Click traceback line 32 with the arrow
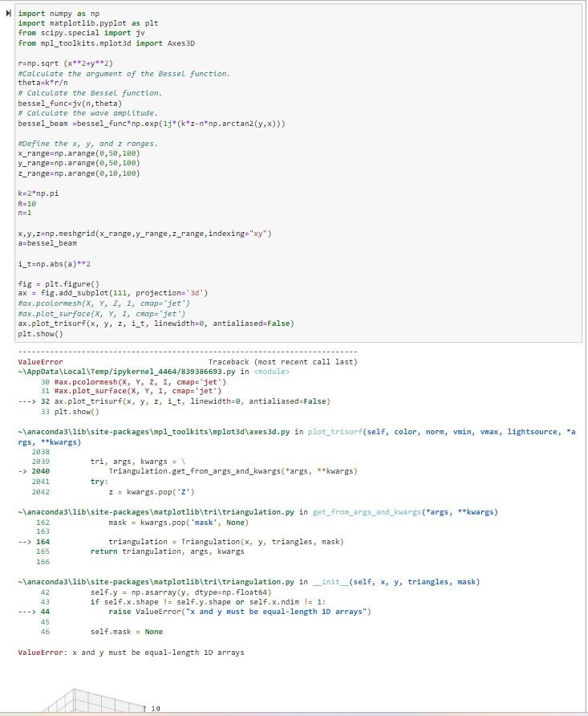588x716 pixels. click(x=174, y=401)
